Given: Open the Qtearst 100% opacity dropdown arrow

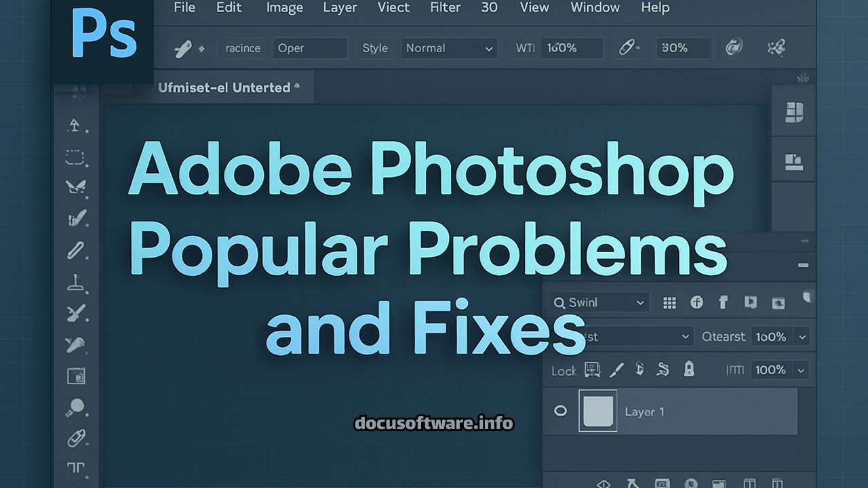Looking at the screenshot, I should (x=803, y=337).
